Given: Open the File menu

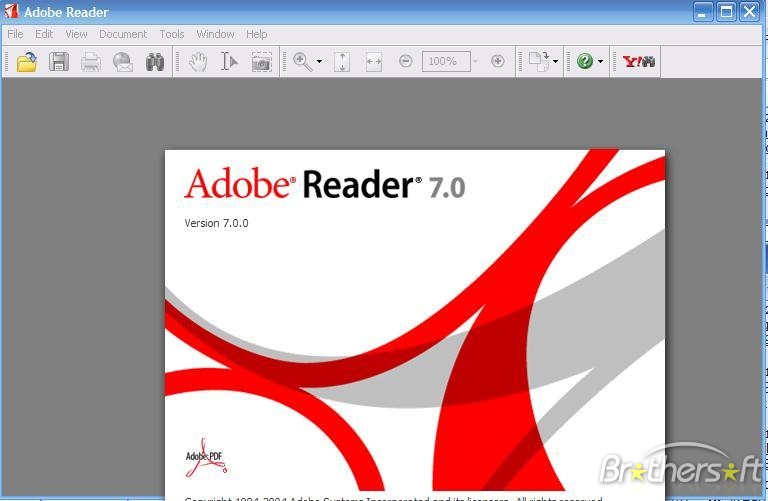Looking at the screenshot, I should (15, 34).
